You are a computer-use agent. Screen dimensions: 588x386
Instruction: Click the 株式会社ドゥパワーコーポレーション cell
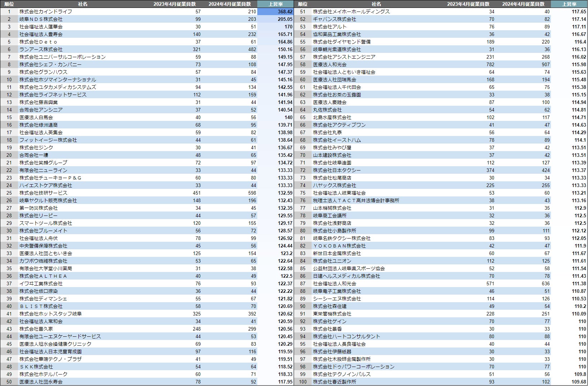pyautogui.click(x=354, y=367)
